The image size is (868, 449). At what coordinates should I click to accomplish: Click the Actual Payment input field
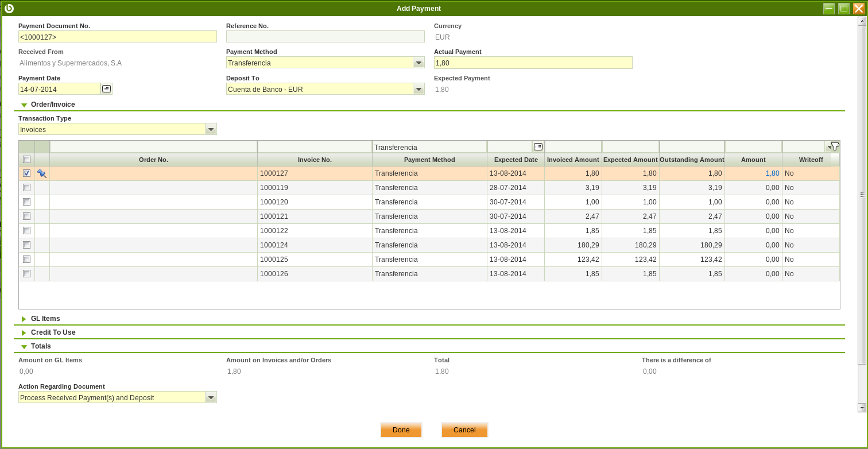[533, 63]
